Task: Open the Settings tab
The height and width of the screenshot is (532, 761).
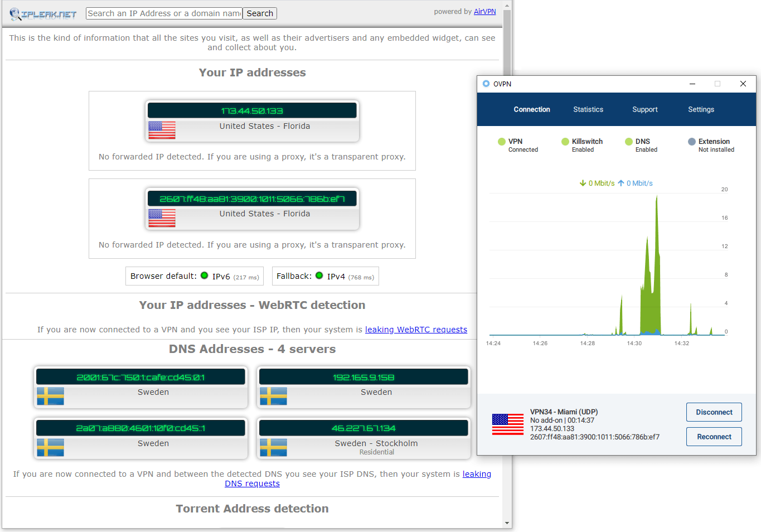Action: [701, 109]
